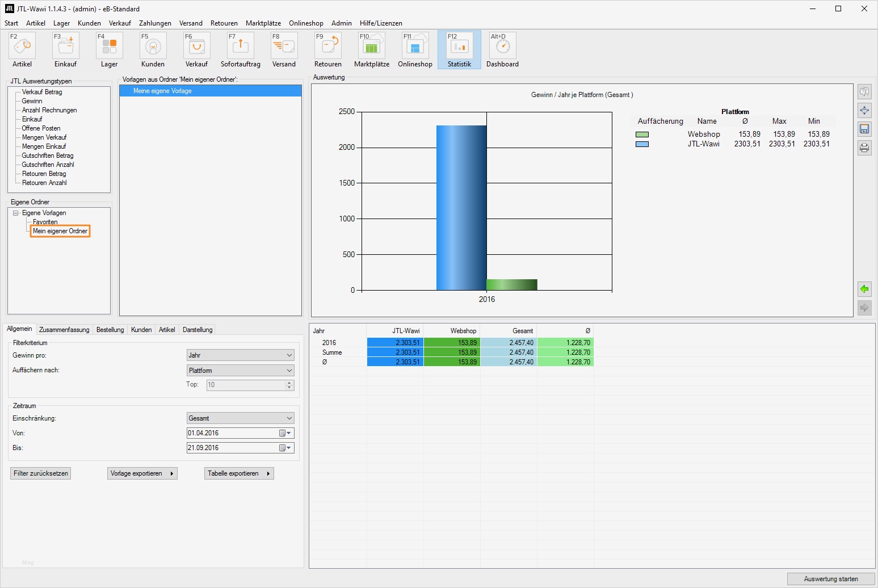Select the Meine eigene Vorlage template
This screenshot has width=878, height=588.
point(211,91)
